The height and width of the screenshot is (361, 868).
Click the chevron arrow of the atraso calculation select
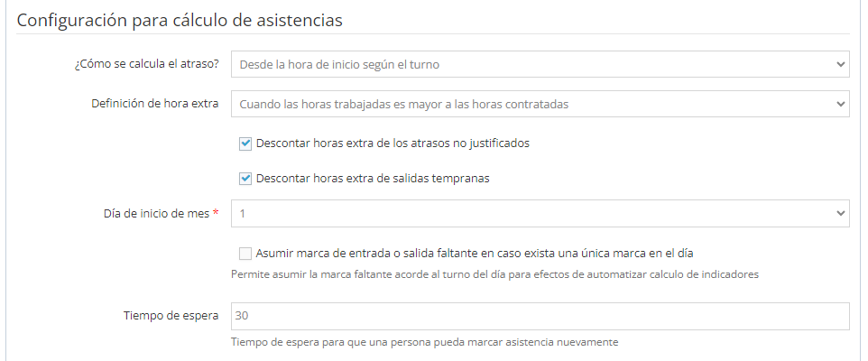click(x=841, y=64)
